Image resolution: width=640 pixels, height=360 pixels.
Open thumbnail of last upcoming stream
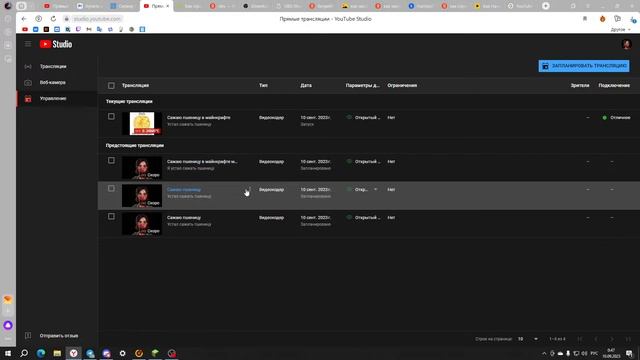tap(142, 224)
